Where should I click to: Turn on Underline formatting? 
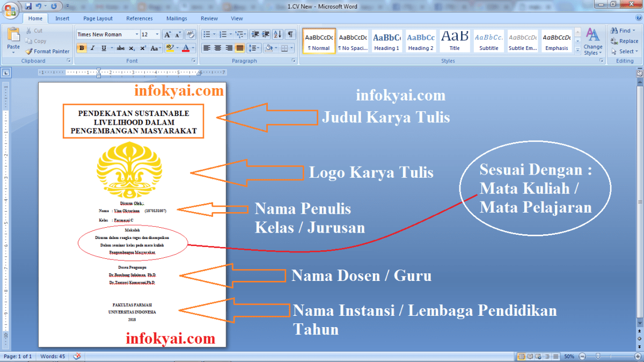click(103, 48)
